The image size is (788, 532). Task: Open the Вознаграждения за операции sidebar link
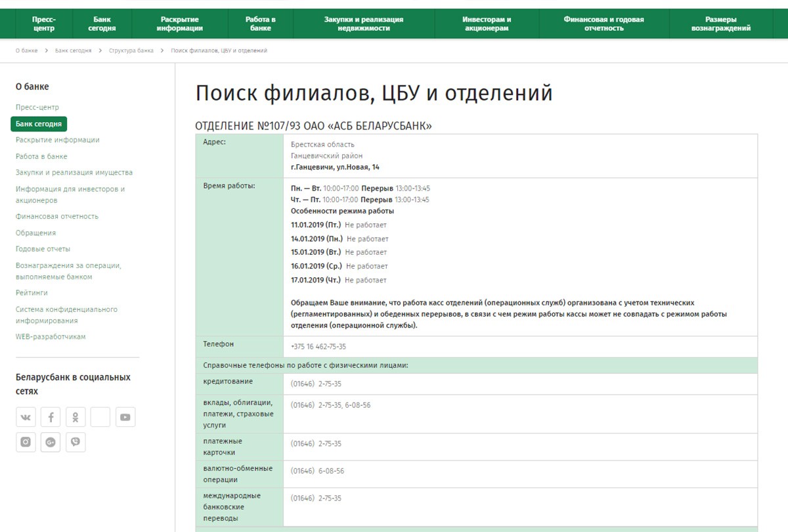[68, 271]
